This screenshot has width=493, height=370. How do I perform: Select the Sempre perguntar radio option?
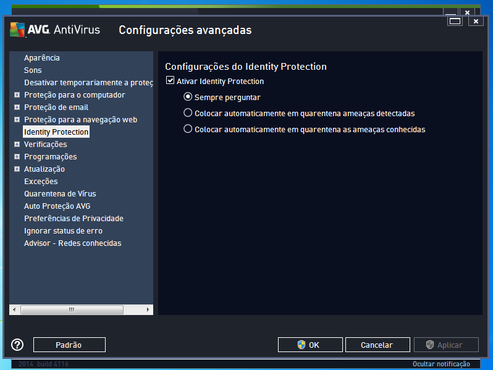point(188,97)
